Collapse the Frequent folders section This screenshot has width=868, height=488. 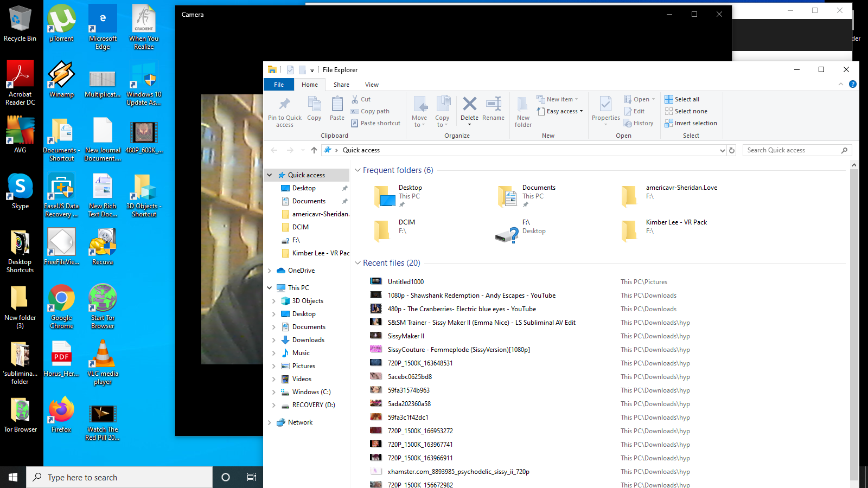click(x=358, y=170)
